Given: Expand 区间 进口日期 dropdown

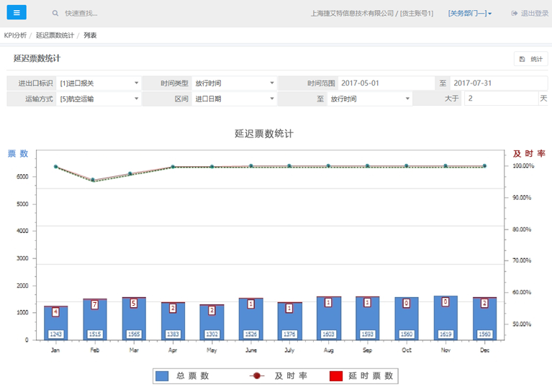Looking at the screenshot, I should [234, 99].
